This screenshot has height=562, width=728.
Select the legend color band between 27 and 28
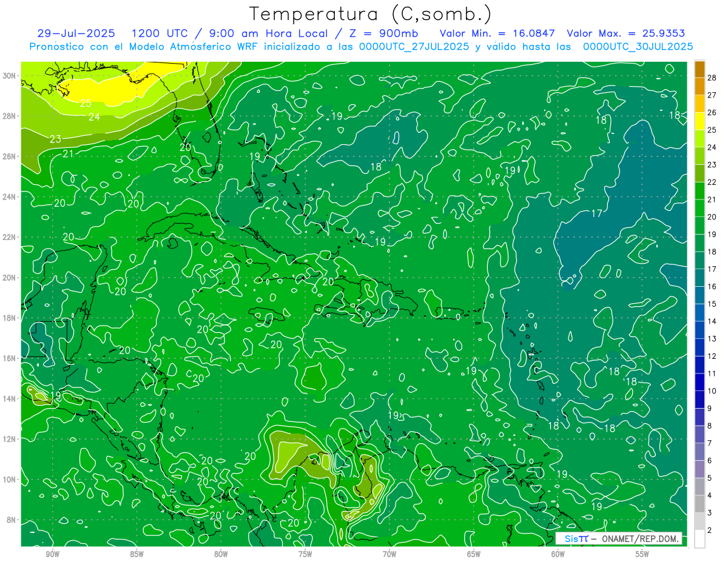pos(699,86)
